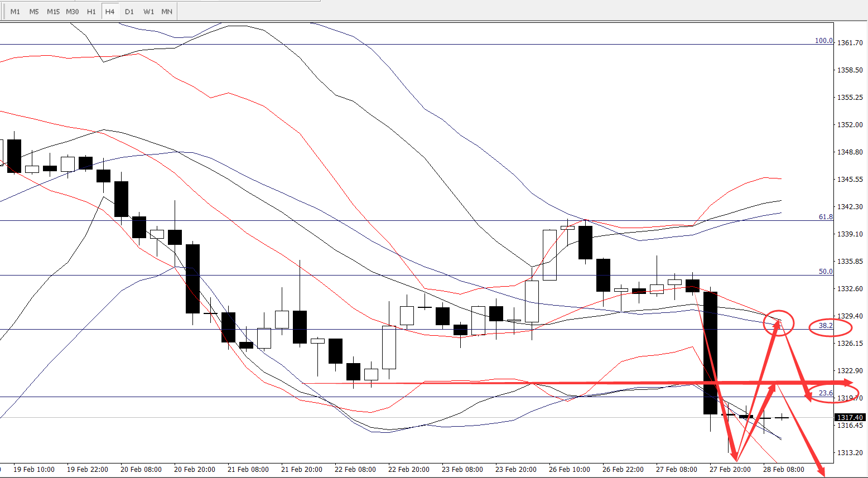Click the 26 Feb 10:00 time label
868x478 pixels.
[x=569, y=470]
